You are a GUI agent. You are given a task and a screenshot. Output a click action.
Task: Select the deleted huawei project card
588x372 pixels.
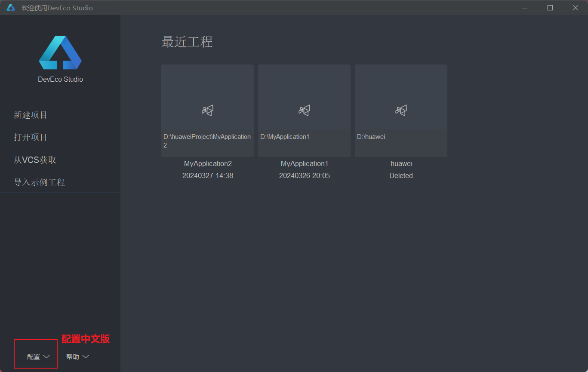coord(401,111)
